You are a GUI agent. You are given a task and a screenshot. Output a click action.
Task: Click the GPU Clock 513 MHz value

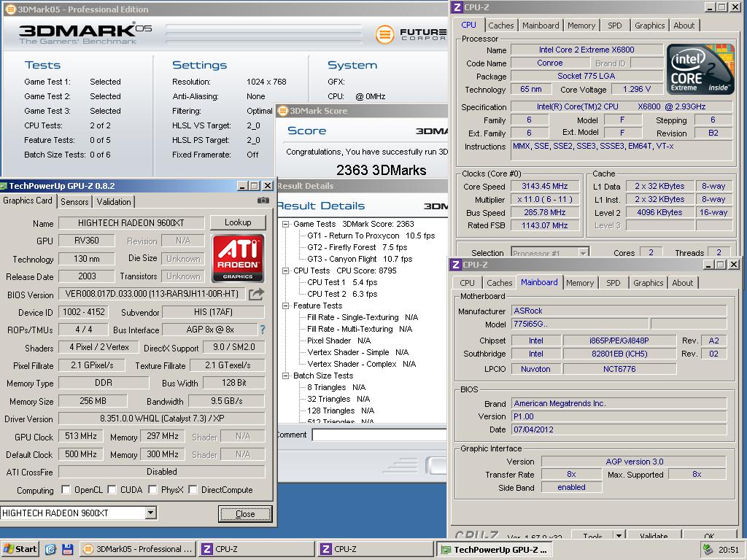click(81, 436)
